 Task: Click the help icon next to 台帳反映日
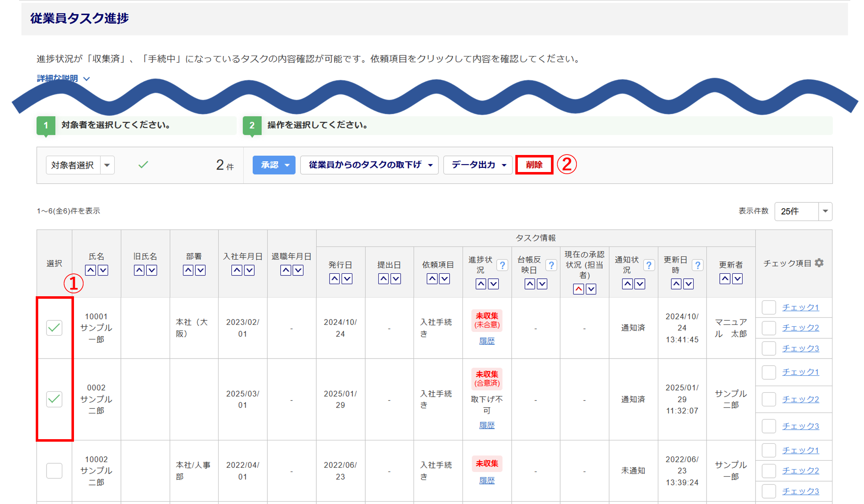tap(551, 265)
